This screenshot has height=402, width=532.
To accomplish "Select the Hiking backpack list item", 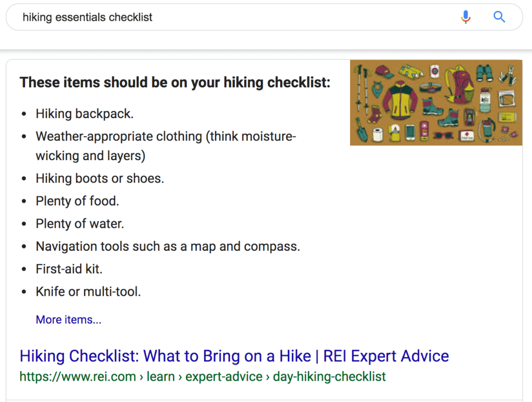I will click(85, 114).
